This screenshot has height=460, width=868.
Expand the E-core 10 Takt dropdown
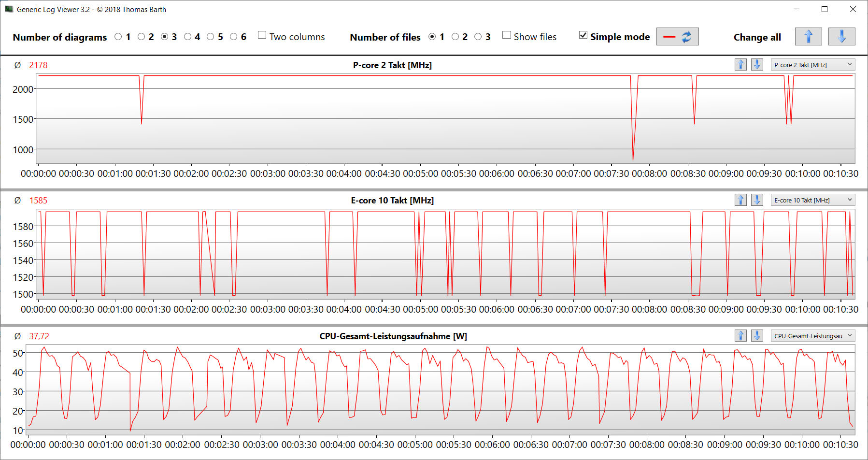tap(812, 200)
